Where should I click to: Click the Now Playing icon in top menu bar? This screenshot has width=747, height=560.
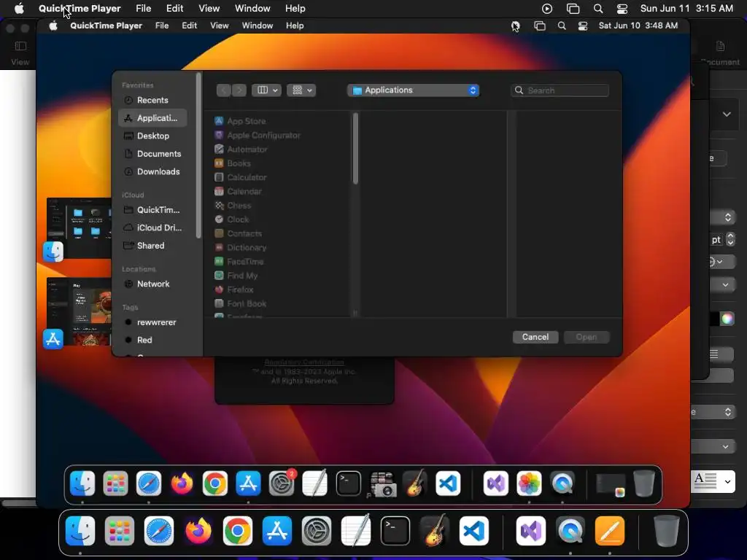click(547, 9)
